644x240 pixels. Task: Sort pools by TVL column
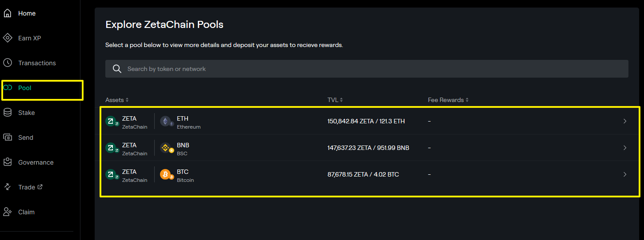335,100
